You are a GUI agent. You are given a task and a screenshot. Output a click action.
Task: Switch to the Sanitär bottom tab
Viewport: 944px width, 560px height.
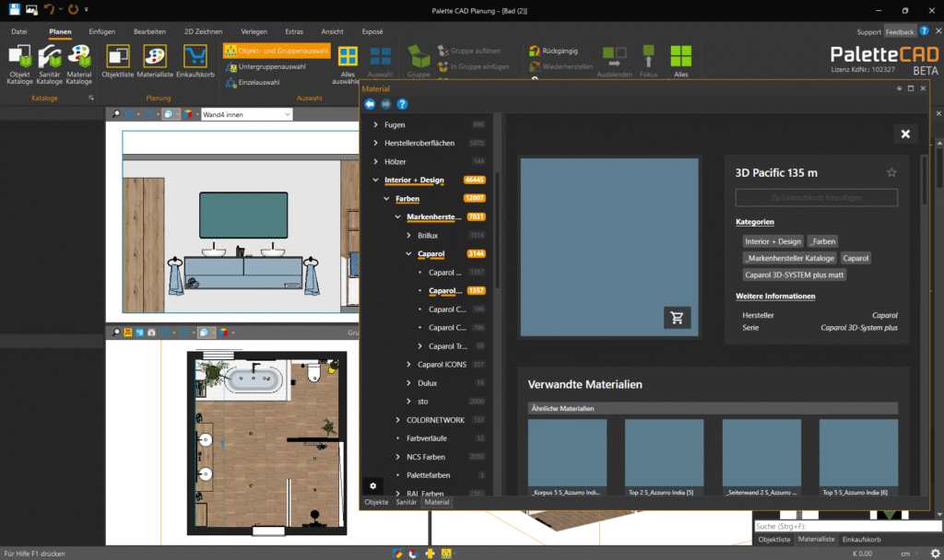[406, 502]
